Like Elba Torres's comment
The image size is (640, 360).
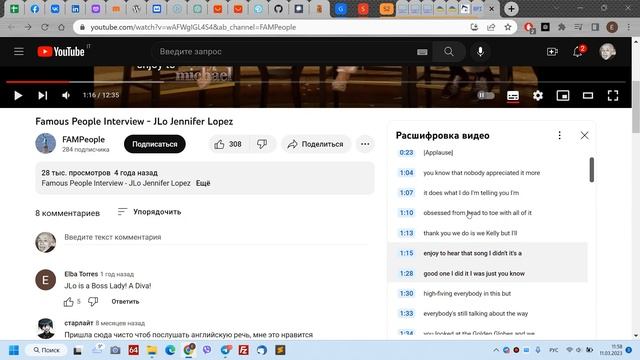[69, 302]
